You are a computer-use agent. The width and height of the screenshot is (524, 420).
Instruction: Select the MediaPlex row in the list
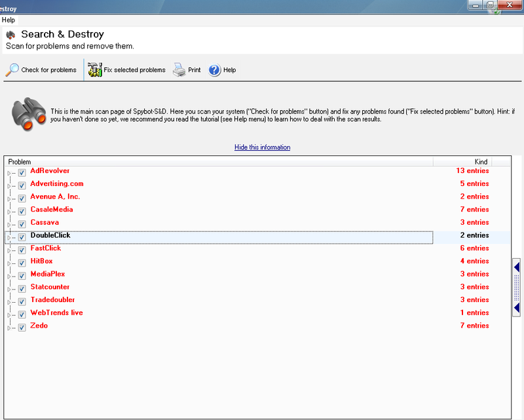48,274
